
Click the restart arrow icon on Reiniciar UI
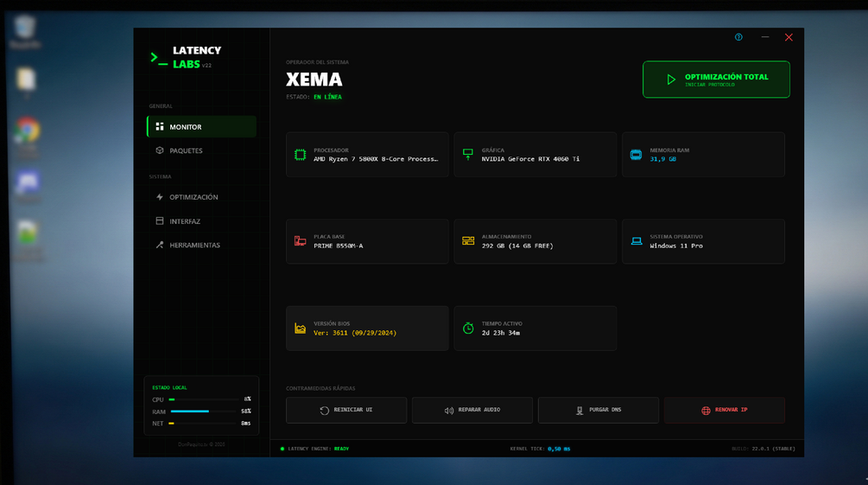[x=325, y=411]
